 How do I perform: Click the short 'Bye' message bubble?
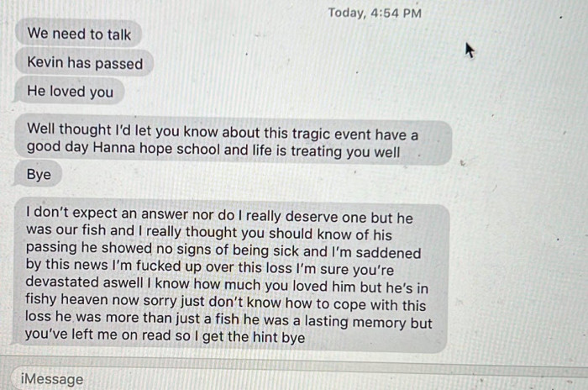38,174
